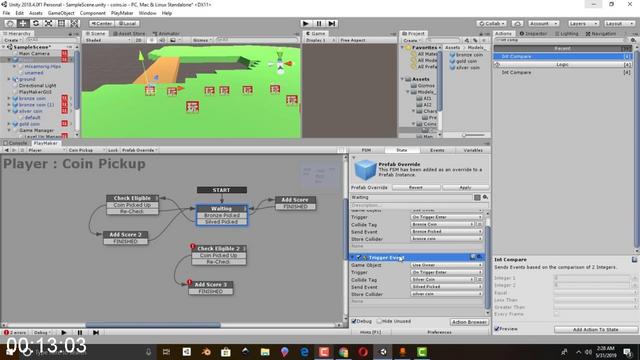Open the Action Browser

[x=469, y=322]
